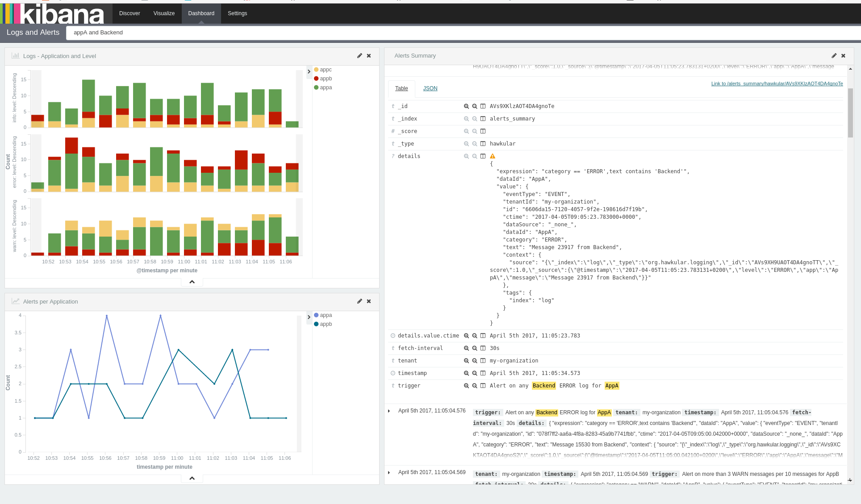Toggle tenant column in table
The image size is (861, 504).
[x=483, y=361]
